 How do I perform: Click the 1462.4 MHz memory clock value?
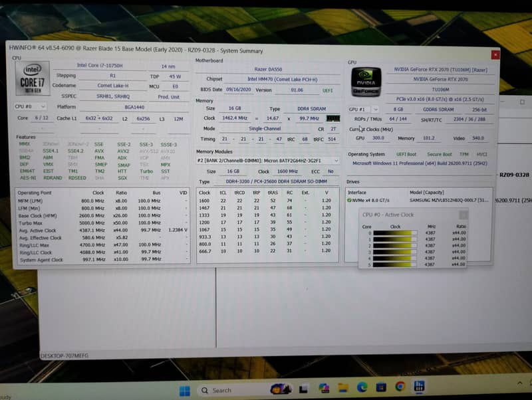(x=235, y=118)
